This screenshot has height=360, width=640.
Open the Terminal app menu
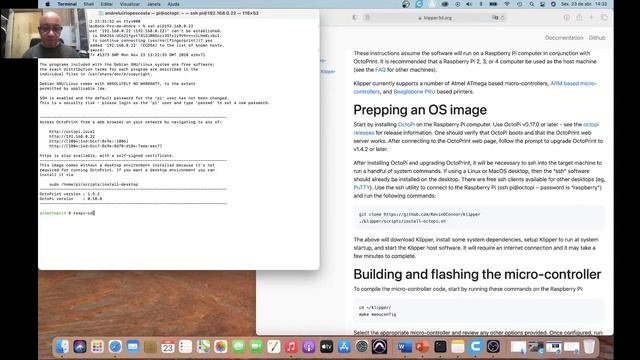(x=67, y=4)
